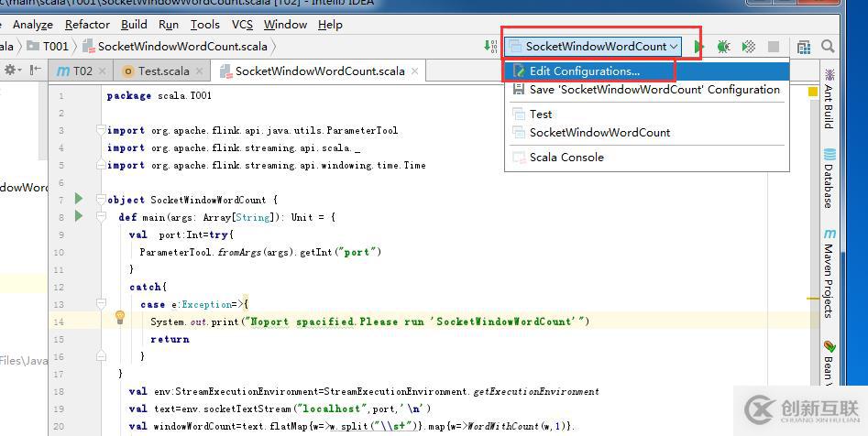Viewport: 868px width, 436px height.
Task: Click 'Exception' type on line 13
Action: [x=207, y=304]
